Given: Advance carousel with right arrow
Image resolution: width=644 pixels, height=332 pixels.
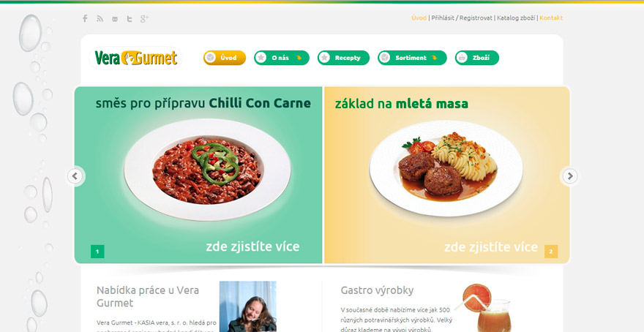Looking at the screenshot, I should click(x=569, y=176).
